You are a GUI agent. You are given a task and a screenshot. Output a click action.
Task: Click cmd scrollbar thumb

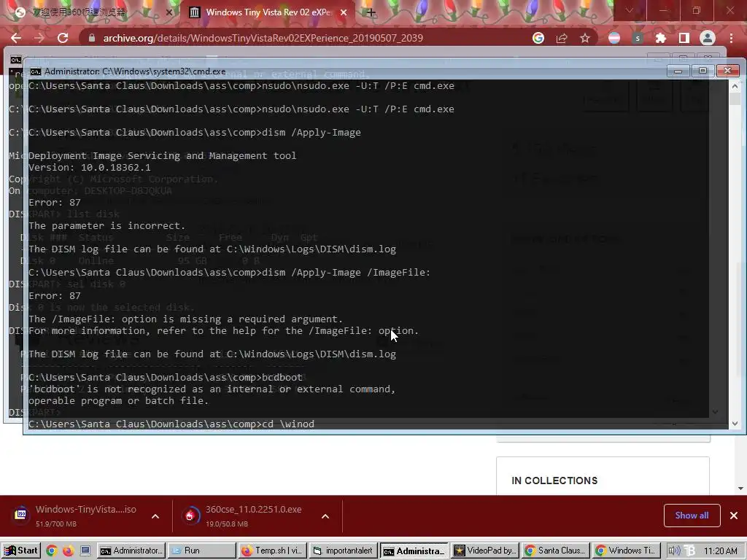coord(735,98)
